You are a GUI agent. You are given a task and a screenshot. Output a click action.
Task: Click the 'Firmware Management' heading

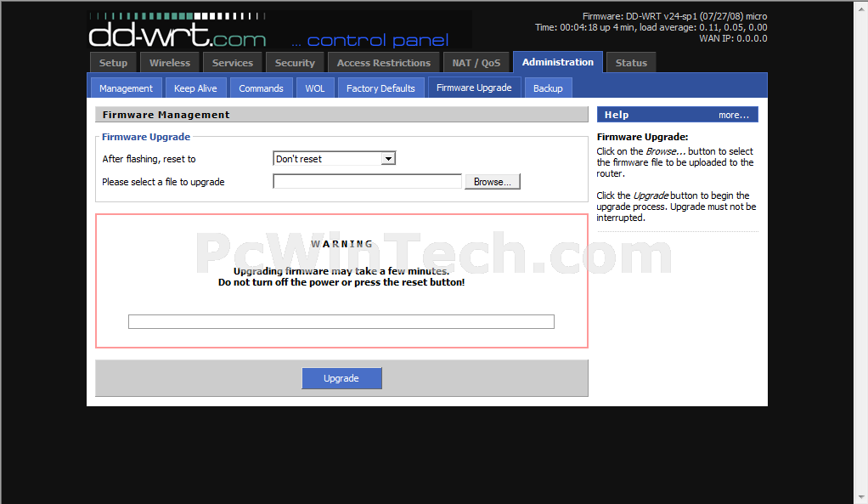(x=166, y=115)
